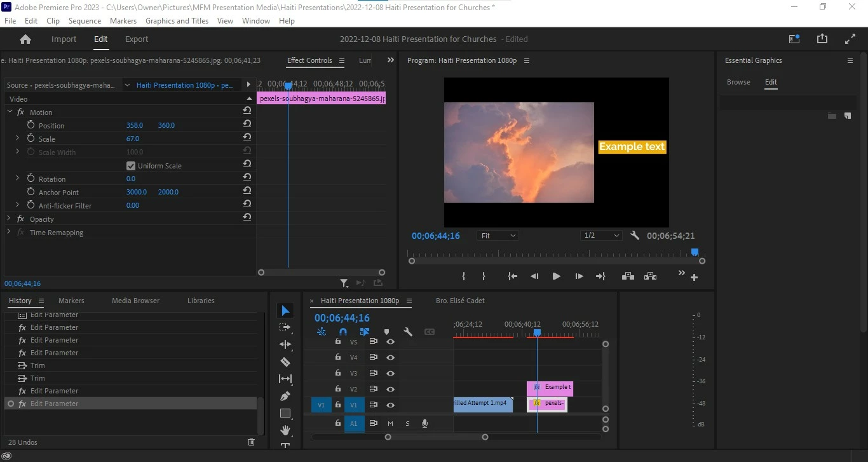Open the 1/2 playback resolution dropdown

point(601,236)
